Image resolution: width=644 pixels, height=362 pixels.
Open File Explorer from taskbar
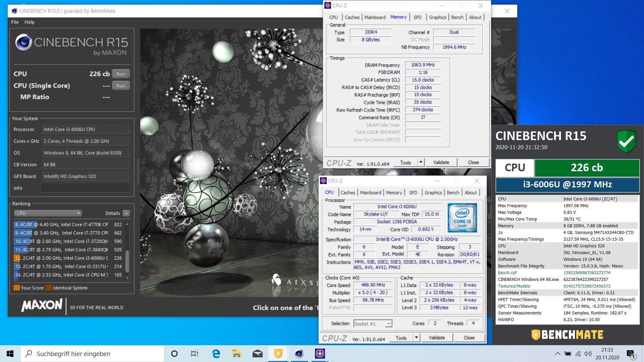(237, 354)
